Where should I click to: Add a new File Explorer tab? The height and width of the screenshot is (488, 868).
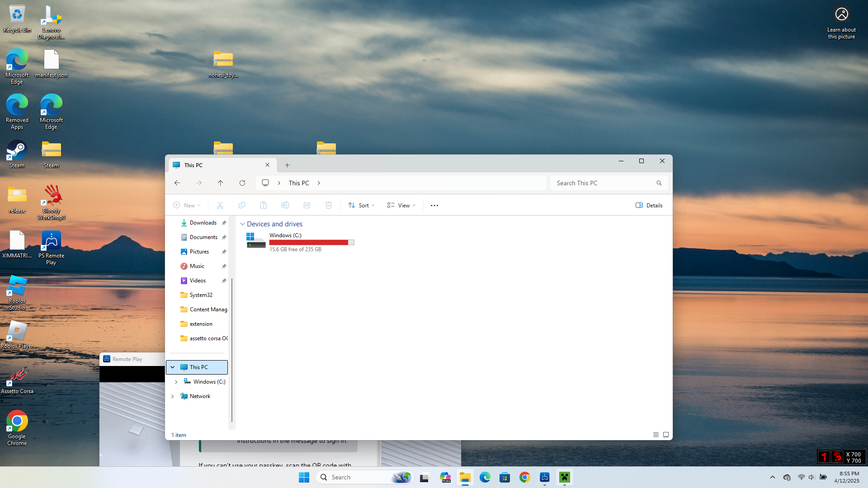pyautogui.click(x=288, y=165)
